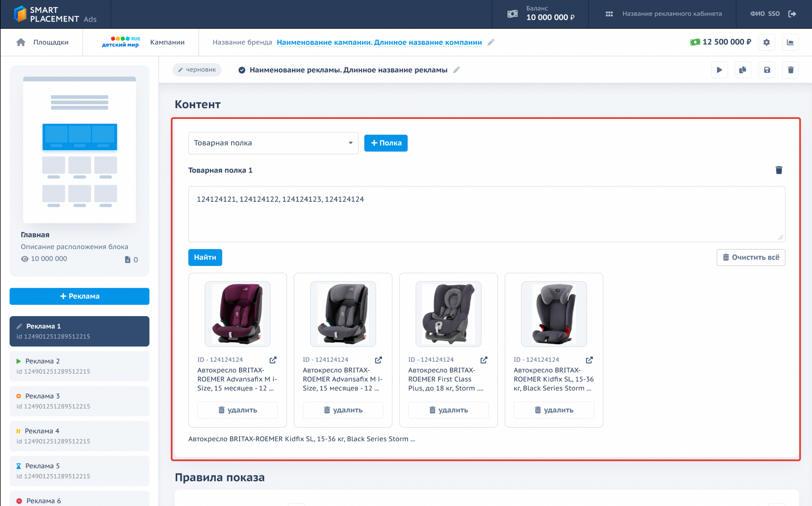Click the document count icon under Главная
Screen dimensions: 812x506
click(128, 260)
